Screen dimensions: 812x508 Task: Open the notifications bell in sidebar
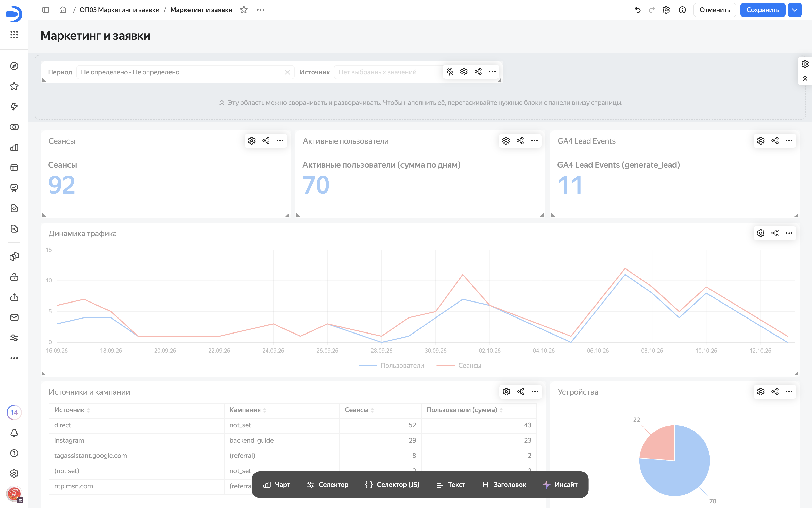[x=14, y=433]
